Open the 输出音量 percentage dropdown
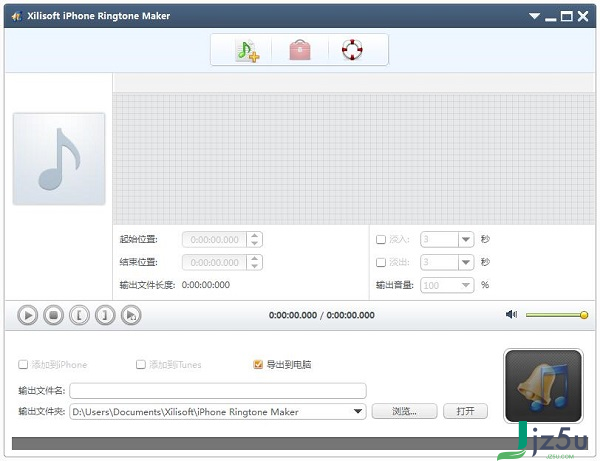 466,285
